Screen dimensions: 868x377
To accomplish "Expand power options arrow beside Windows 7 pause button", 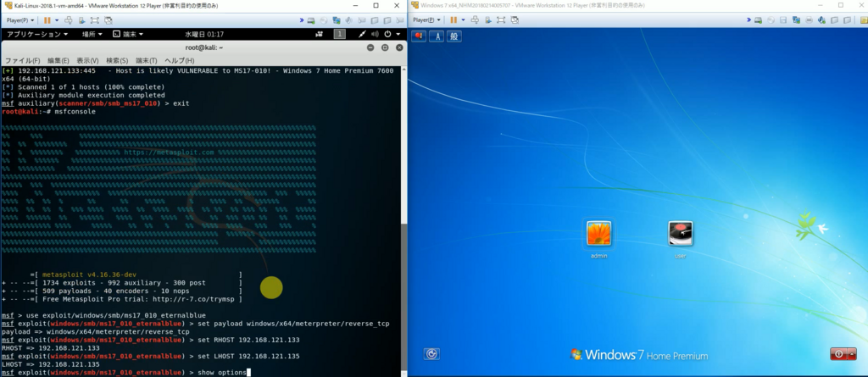I will 463,20.
